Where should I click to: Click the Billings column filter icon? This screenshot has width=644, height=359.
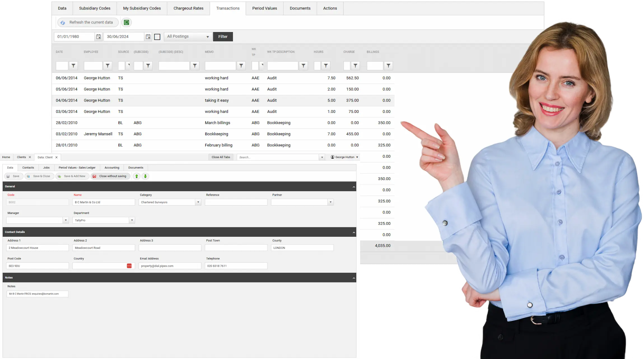pyautogui.click(x=388, y=66)
